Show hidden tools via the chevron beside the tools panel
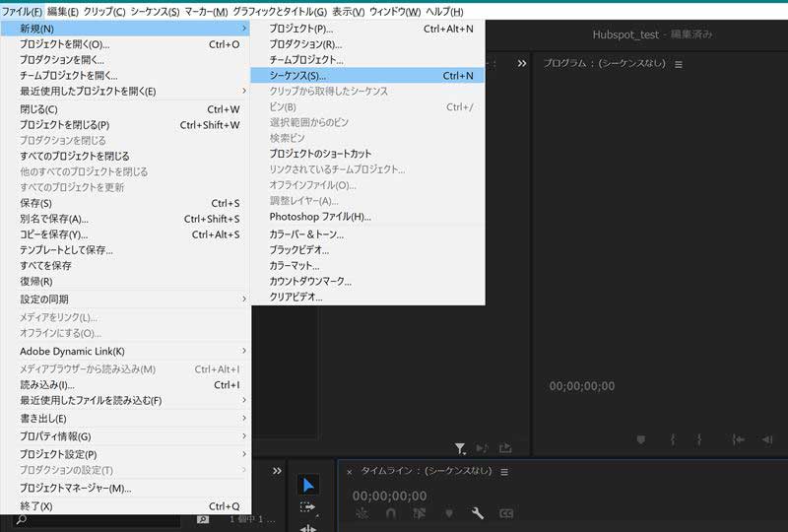This screenshot has width=788, height=532. 277,471
